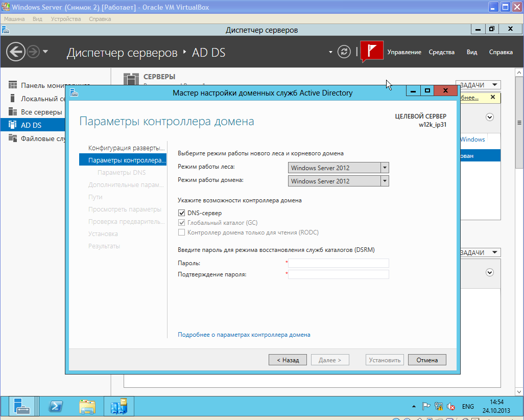The width and height of the screenshot is (524, 420).
Task: Open File Explorer from taskbar
Action: (87, 406)
